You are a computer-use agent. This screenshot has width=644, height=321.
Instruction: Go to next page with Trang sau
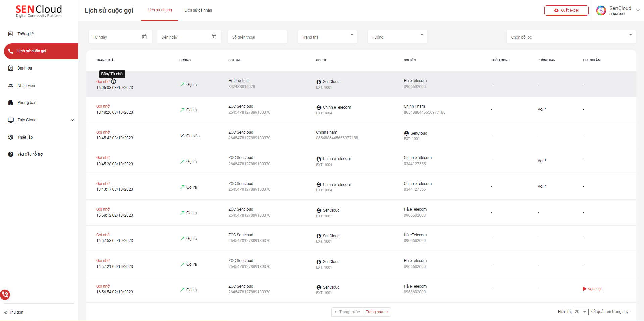point(377,312)
